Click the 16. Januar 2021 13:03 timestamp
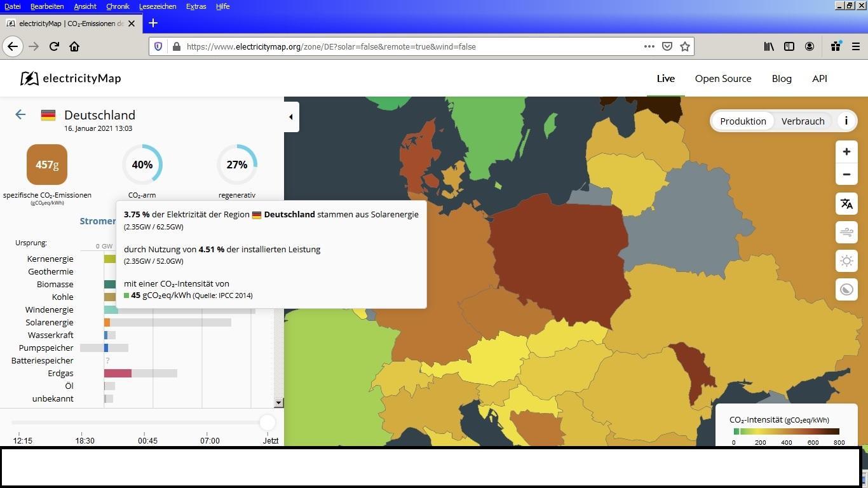Screen dimensions: 868x488 [x=98, y=128]
